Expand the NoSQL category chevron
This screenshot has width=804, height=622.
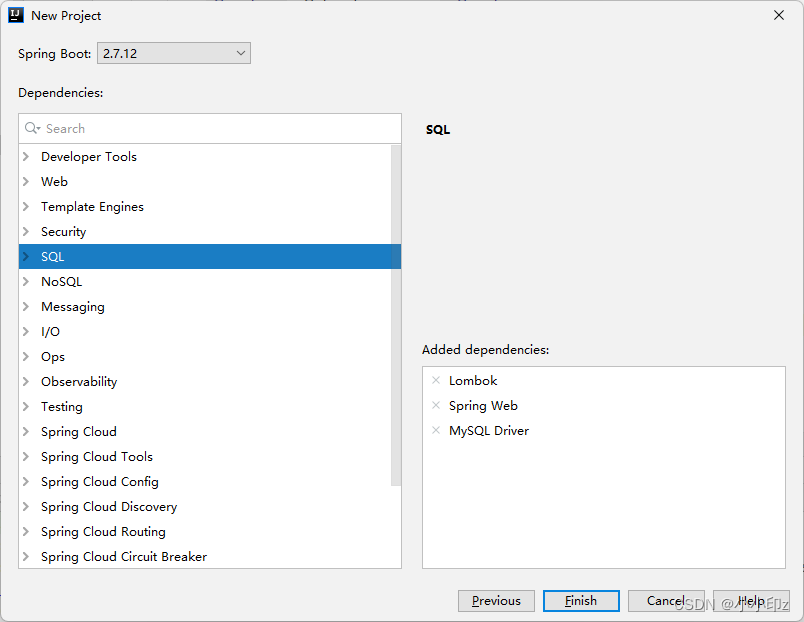pyautogui.click(x=26, y=282)
